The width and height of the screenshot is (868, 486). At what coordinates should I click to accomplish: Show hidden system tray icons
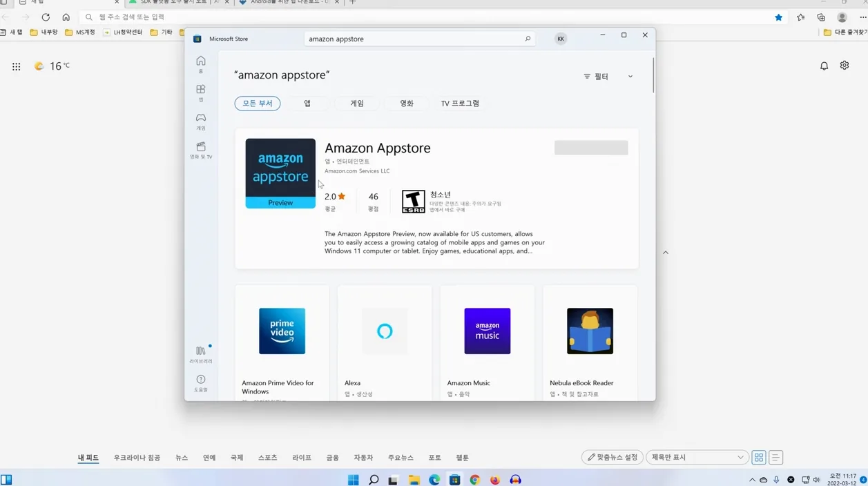(752, 480)
